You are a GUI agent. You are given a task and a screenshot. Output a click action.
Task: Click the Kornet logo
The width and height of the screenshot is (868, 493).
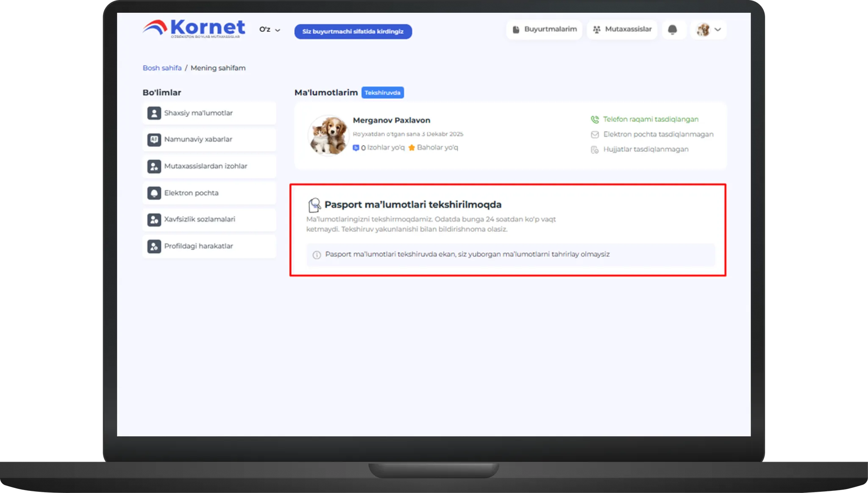[x=194, y=28]
